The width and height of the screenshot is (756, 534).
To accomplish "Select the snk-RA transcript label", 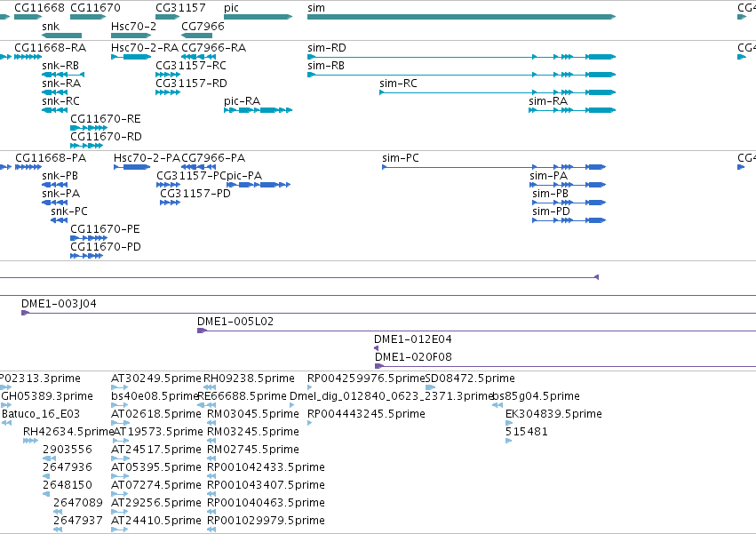I will pyautogui.click(x=61, y=84).
